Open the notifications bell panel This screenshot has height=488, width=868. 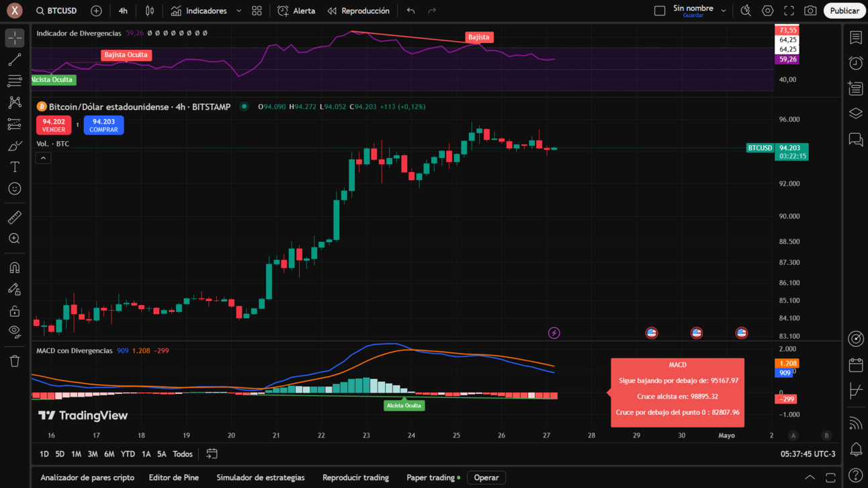click(x=856, y=449)
